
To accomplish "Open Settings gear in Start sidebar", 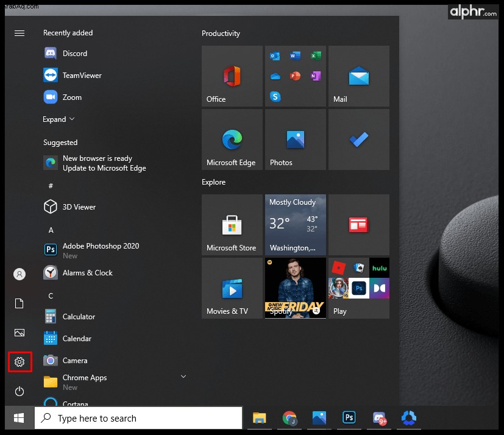I will point(20,362).
